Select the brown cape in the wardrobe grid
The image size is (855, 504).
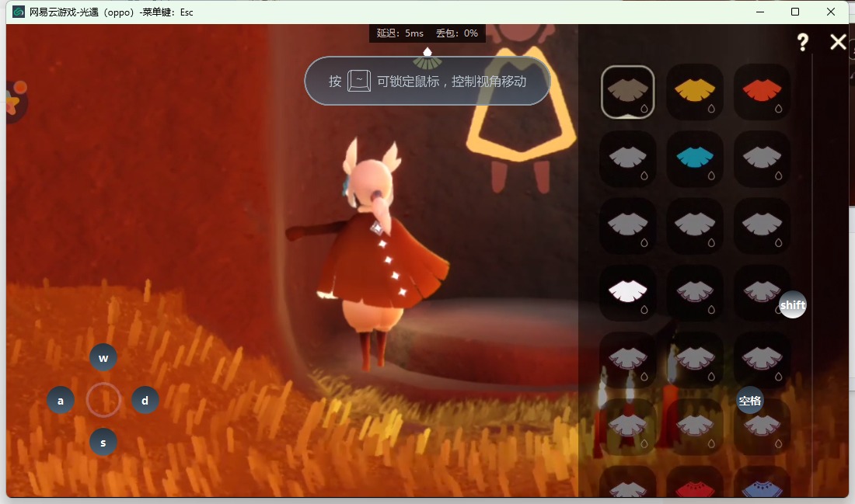(627, 92)
